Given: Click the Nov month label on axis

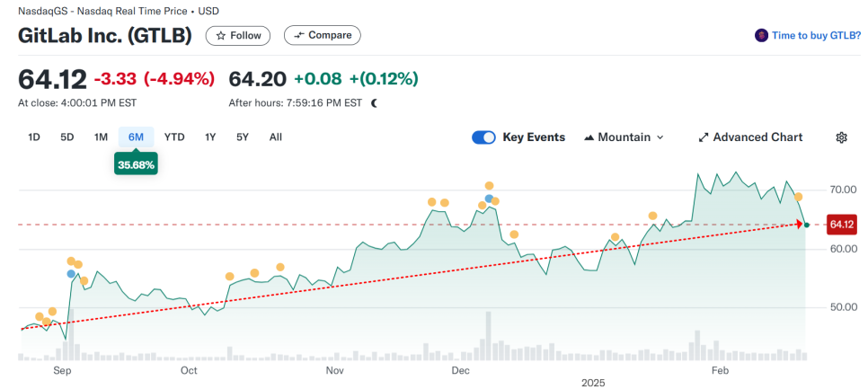Looking at the screenshot, I should 335,370.
